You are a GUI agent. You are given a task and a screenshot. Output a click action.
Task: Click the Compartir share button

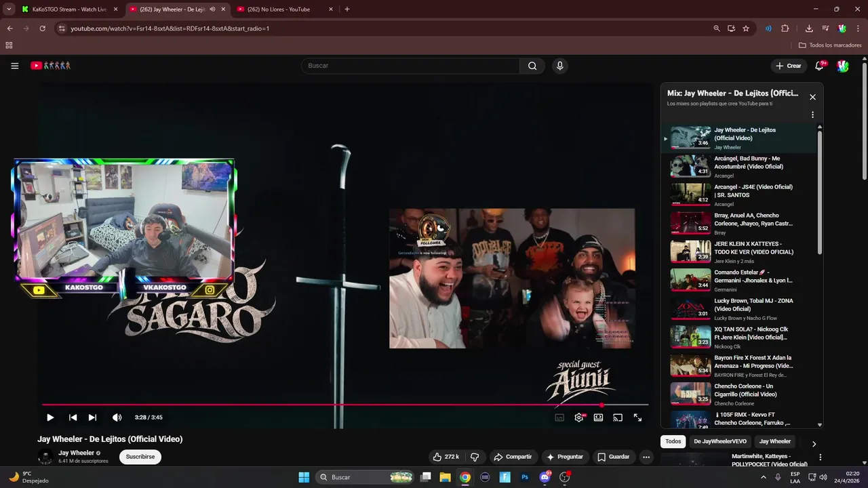click(x=513, y=457)
